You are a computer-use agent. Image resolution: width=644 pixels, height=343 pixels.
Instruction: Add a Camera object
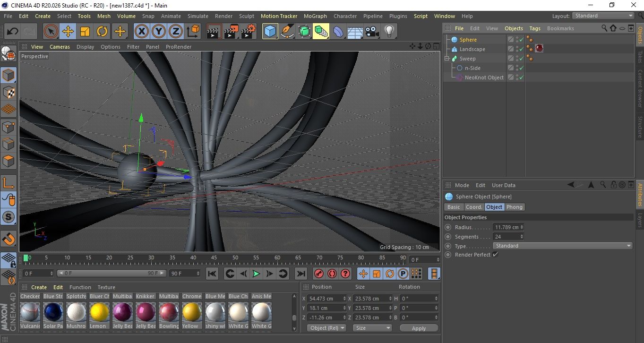coord(372,32)
